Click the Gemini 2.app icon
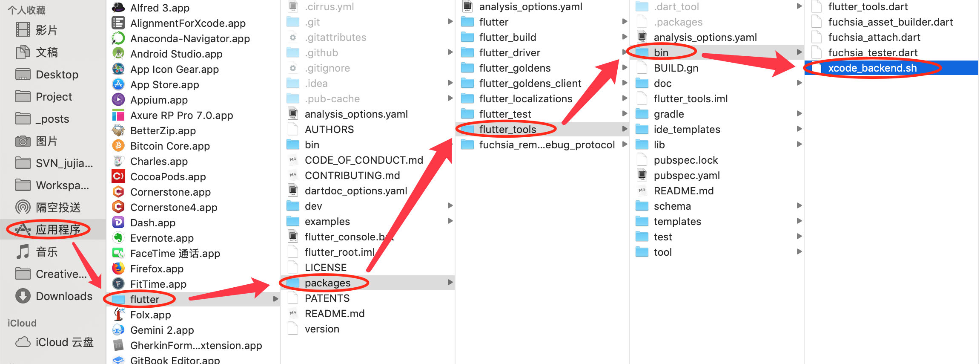Screen dimensions: 980x364 point(118,330)
